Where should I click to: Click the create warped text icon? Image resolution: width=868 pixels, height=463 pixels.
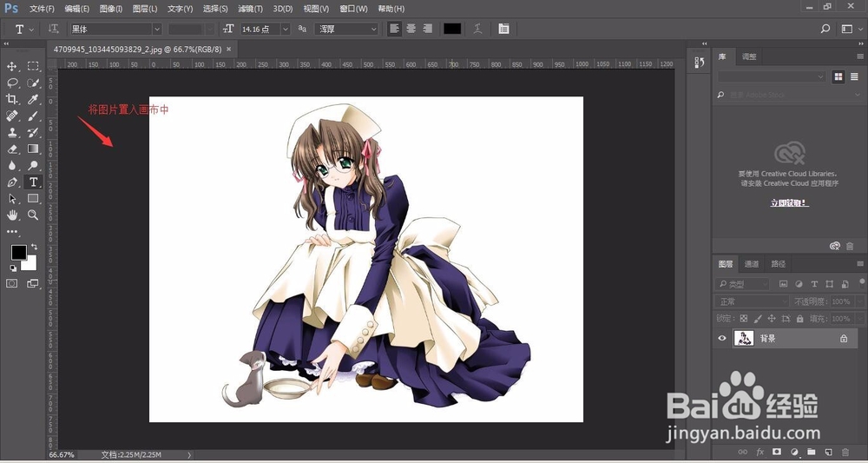click(477, 29)
